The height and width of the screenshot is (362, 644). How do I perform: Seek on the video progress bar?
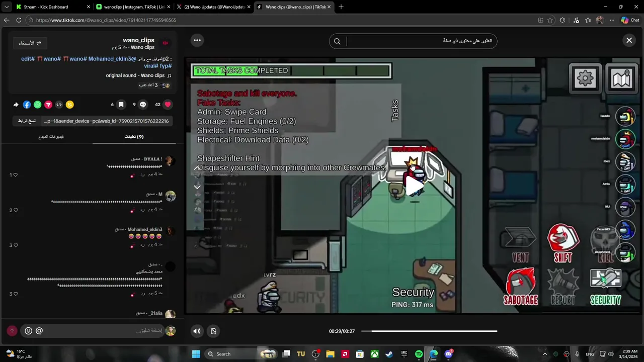(x=429, y=331)
